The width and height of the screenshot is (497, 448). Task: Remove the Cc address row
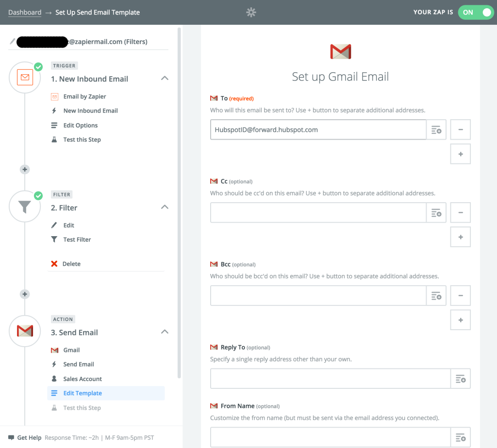click(460, 212)
